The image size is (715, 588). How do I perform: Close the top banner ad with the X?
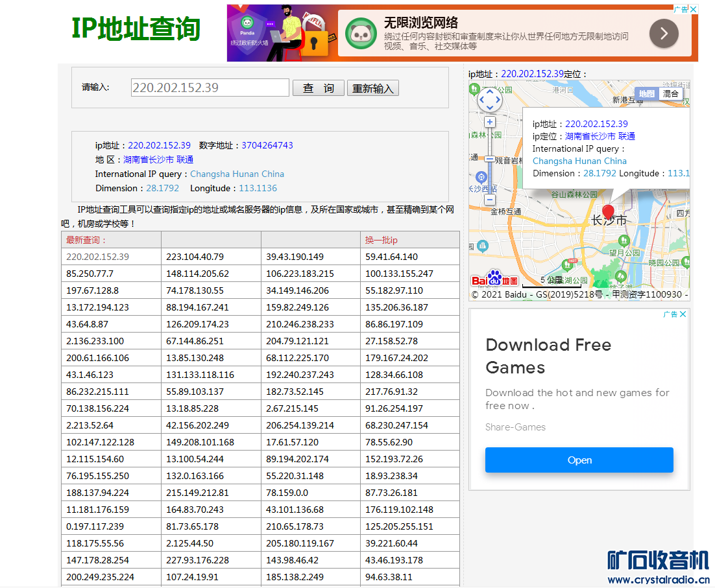click(693, 9)
